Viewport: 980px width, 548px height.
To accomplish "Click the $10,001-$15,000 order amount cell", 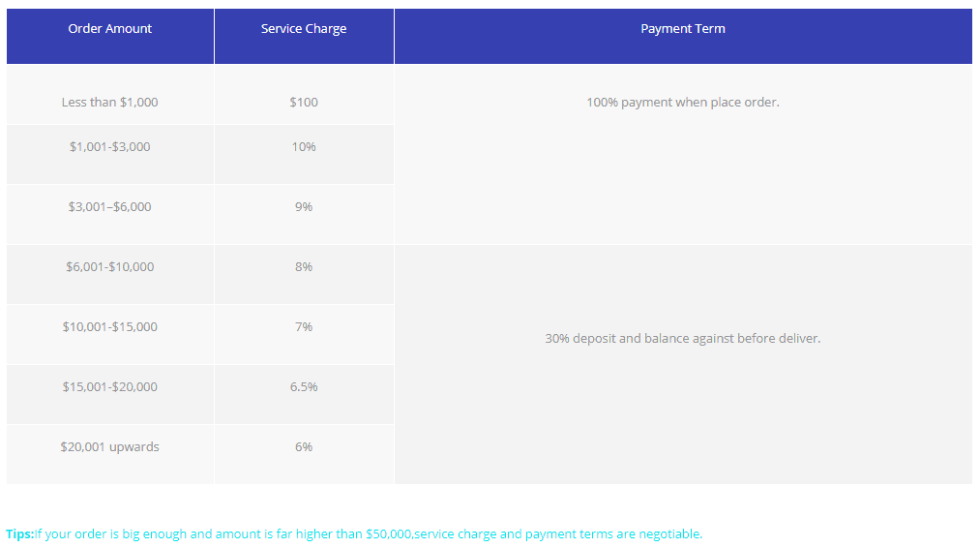I will pos(110,327).
